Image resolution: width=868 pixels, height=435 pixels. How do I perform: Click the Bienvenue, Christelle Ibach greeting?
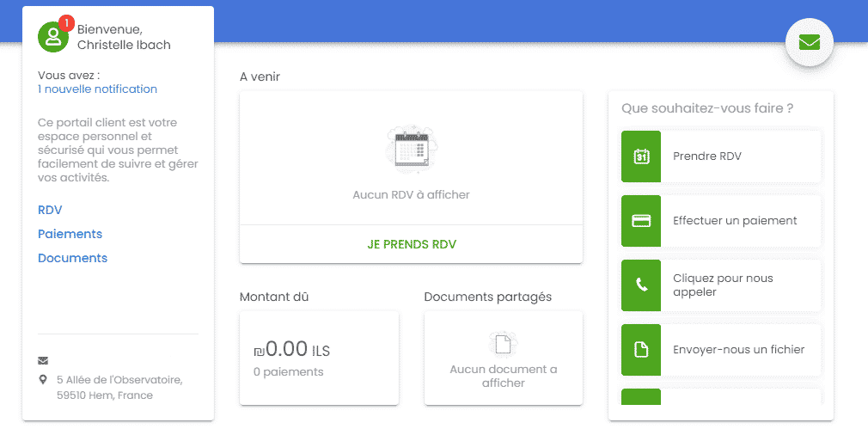124,37
